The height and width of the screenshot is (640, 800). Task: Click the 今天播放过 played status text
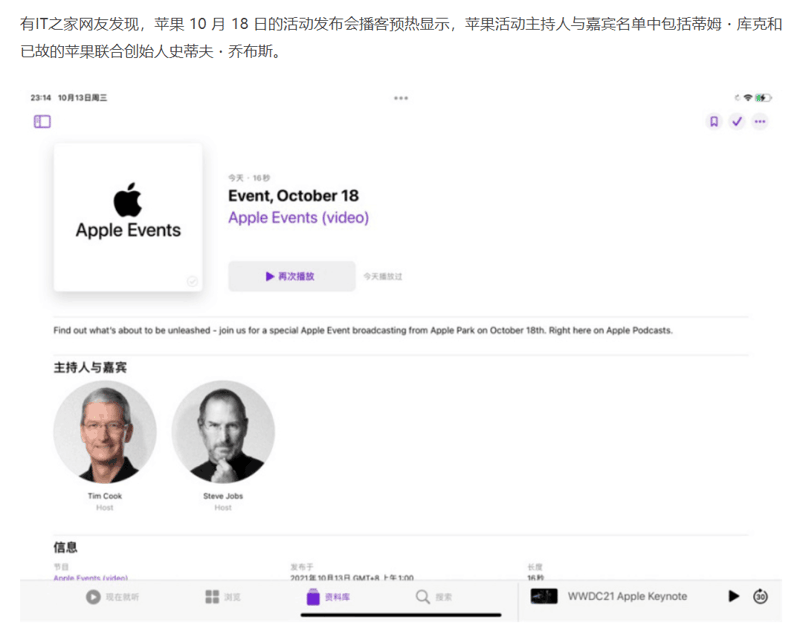tap(383, 276)
